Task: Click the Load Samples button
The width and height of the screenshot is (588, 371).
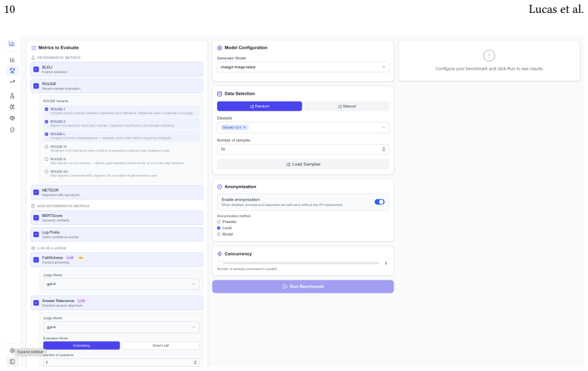Action: (x=303, y=164)
